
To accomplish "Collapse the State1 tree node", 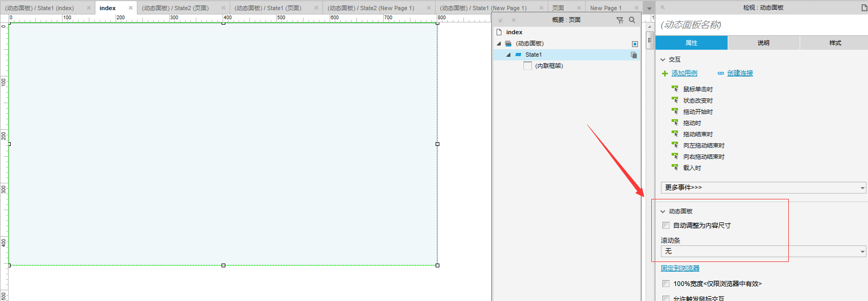I will pyautogui.click(x=508, y=55).
